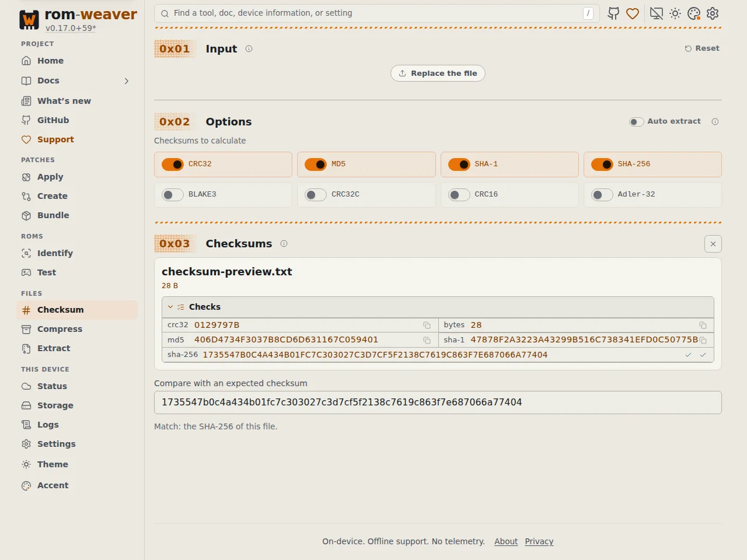Copy the sha-1 checksum value
This screenshot has height=560, width=747.
click(703, 340)
